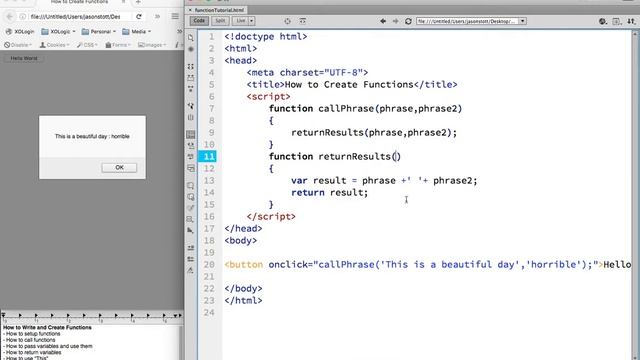Image resolution: width=640 pixels, height=360 pixels.
Task: Open the Cookies developer menu
Action: point(55,45)
